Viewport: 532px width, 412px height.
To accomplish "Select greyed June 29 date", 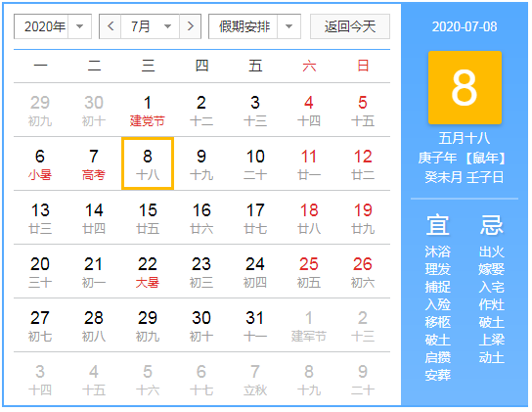I will pos(40,110).
